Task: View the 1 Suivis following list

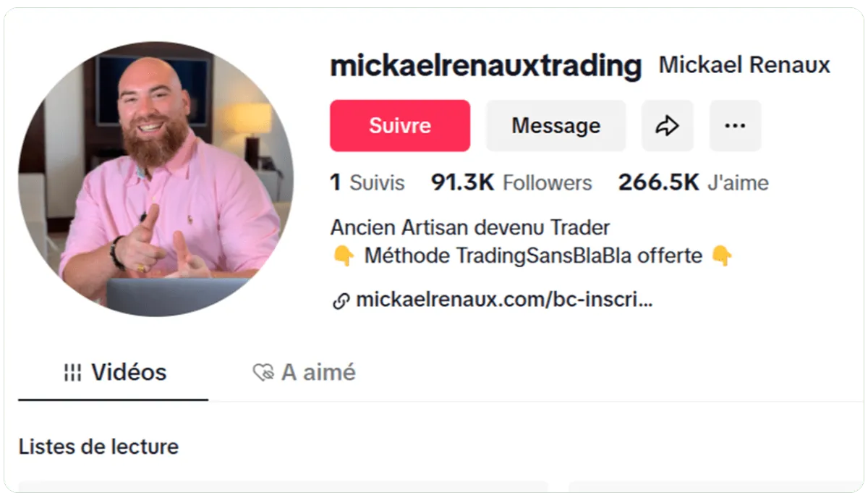Action: (x=367, y=183)
